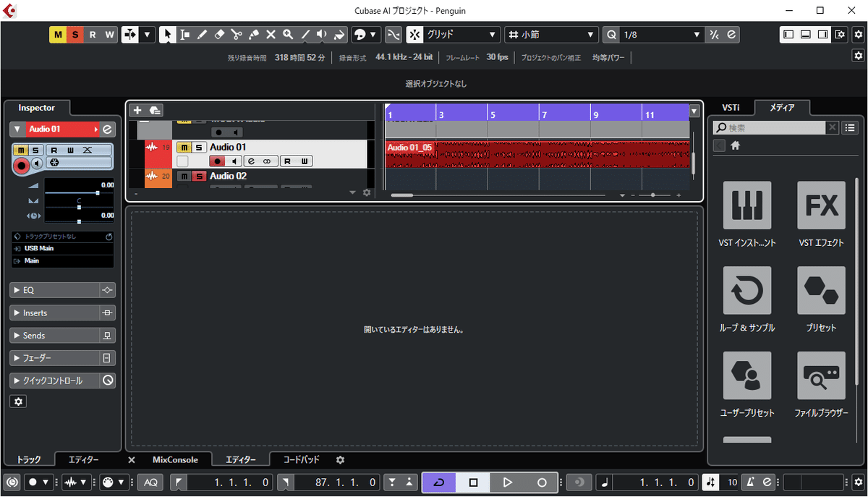Switch to the MixConsole tab

[x=177, y=459]
